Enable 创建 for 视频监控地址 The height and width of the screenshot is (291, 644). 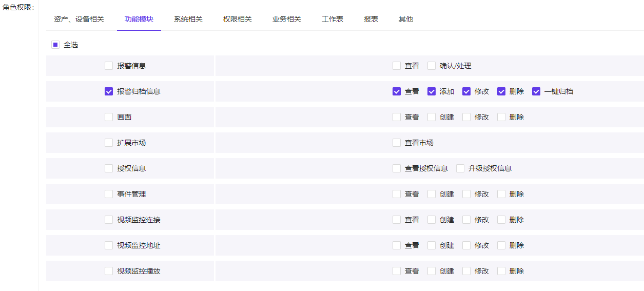point(432,245)
